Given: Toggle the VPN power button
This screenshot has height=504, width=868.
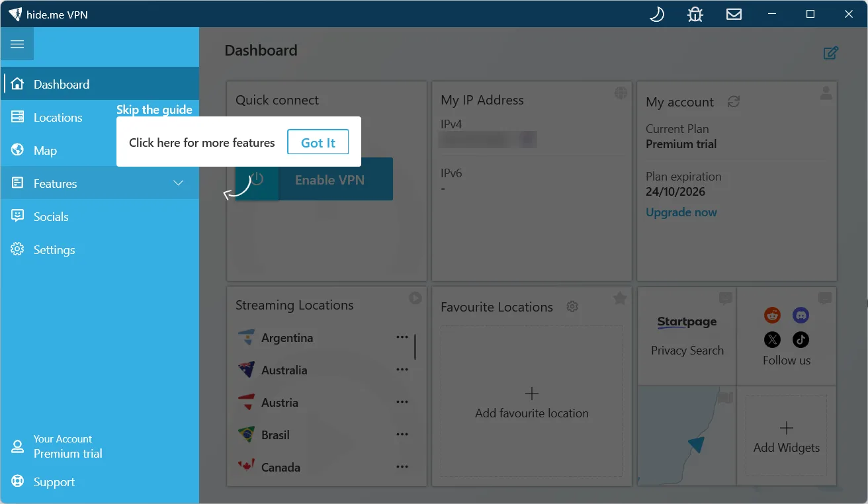Looking at the screenshot, I should click(257, 179).
